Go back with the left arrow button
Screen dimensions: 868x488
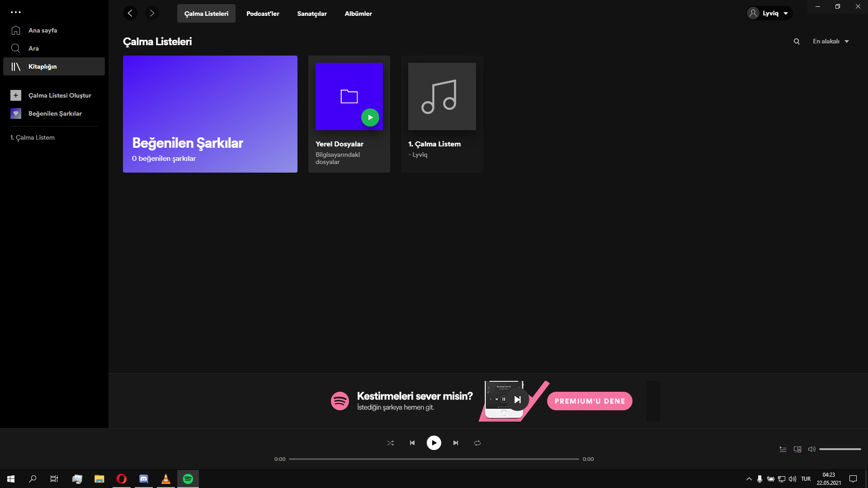click(x=130, y=13)
